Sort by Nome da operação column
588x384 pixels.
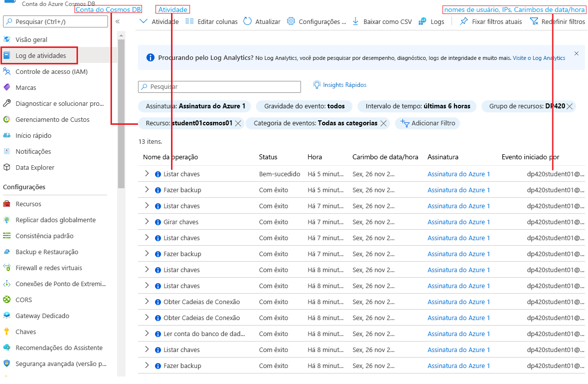point(170,157)
